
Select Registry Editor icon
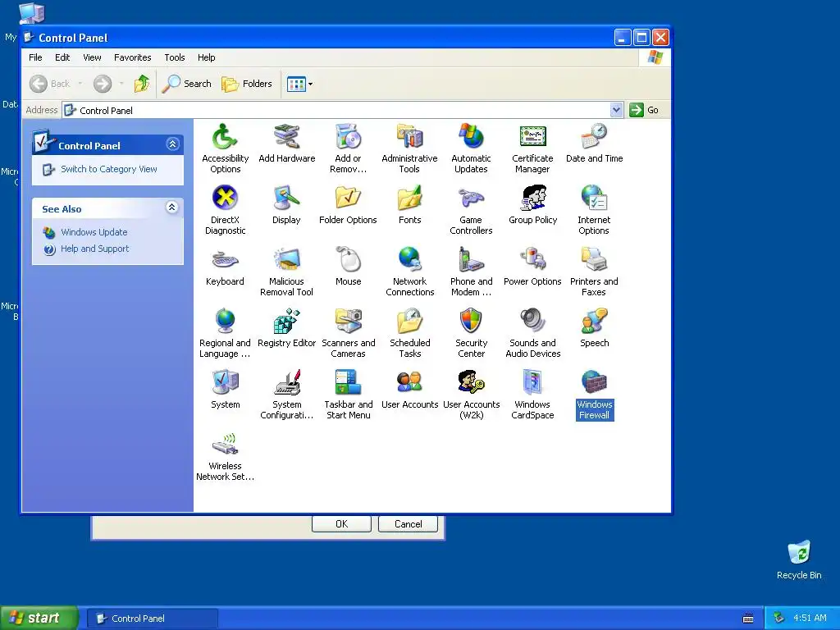click(x=286, y=322)
